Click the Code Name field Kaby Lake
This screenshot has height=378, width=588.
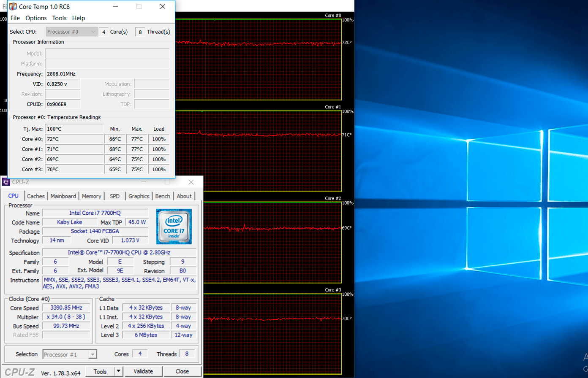pos(70,222)
